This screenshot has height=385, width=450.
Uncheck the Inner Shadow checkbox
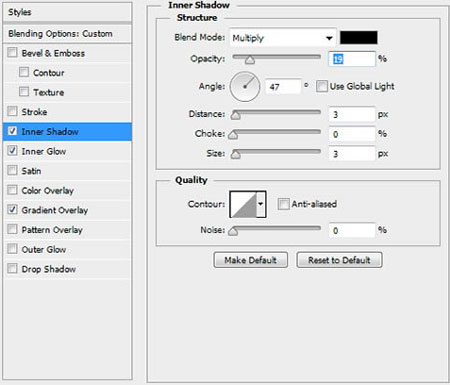(x=12, y=131)
